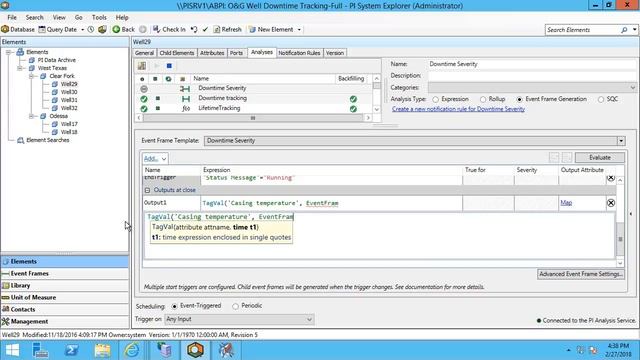Screen dimensions: 640x360
Task: Click the Undo Check Out icon
Action: pyautogui.click(x=194, y=29)
